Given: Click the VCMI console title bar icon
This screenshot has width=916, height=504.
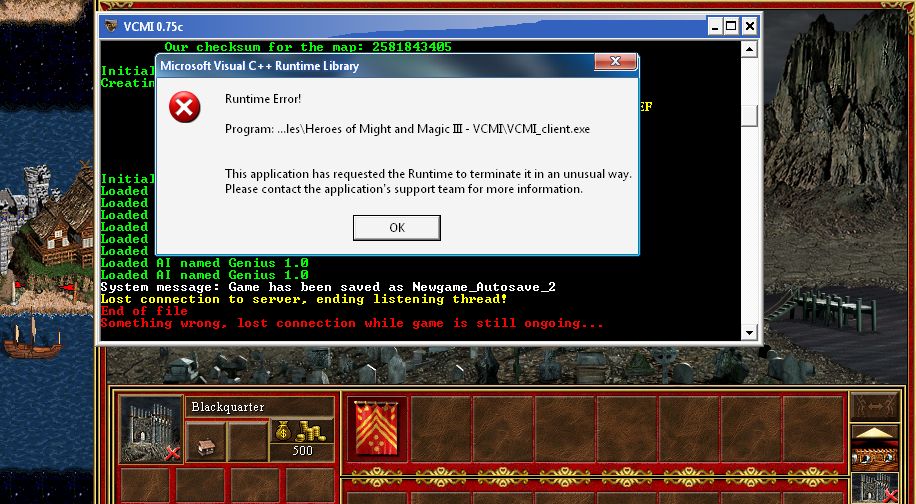Looking at the screenshot, I should (109, 26).
